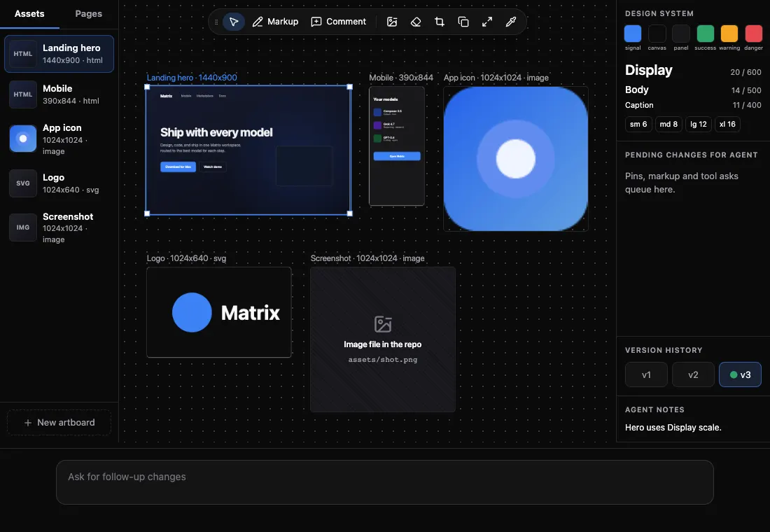Click the SVG badge for Logo
This screenshot has height=532, width=770.
[23, 183]
